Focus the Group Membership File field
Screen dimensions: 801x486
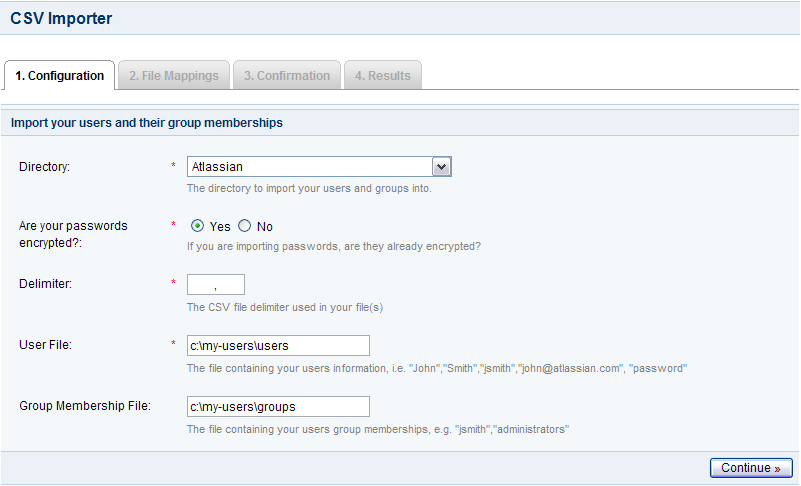(x=278, y=407)
